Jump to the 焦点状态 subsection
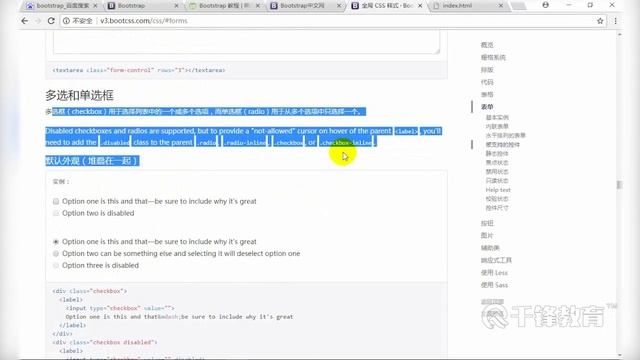The width and height of the screenshot is (640, 360). click(497, 162)
